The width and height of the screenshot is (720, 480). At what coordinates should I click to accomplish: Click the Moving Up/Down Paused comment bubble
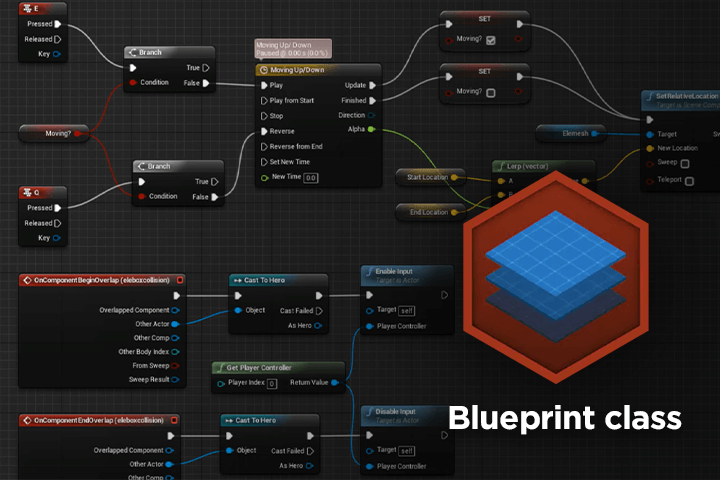pos(293,49)
